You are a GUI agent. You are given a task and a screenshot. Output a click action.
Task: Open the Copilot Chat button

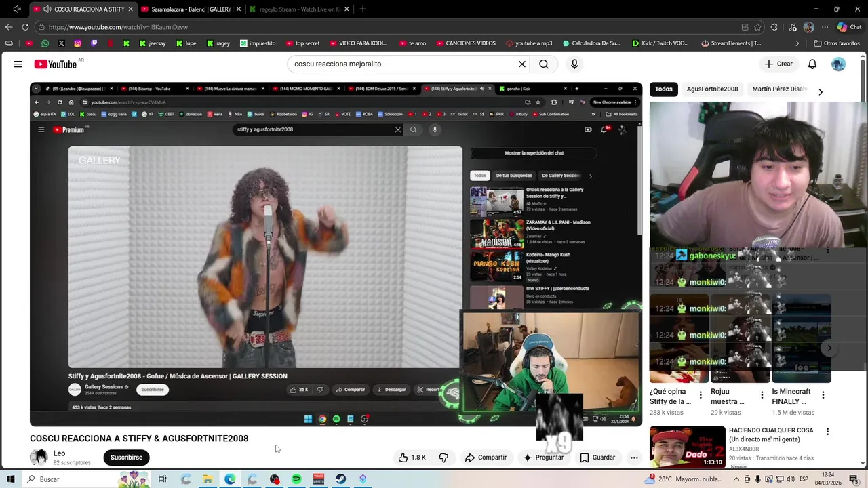point(850,27)
